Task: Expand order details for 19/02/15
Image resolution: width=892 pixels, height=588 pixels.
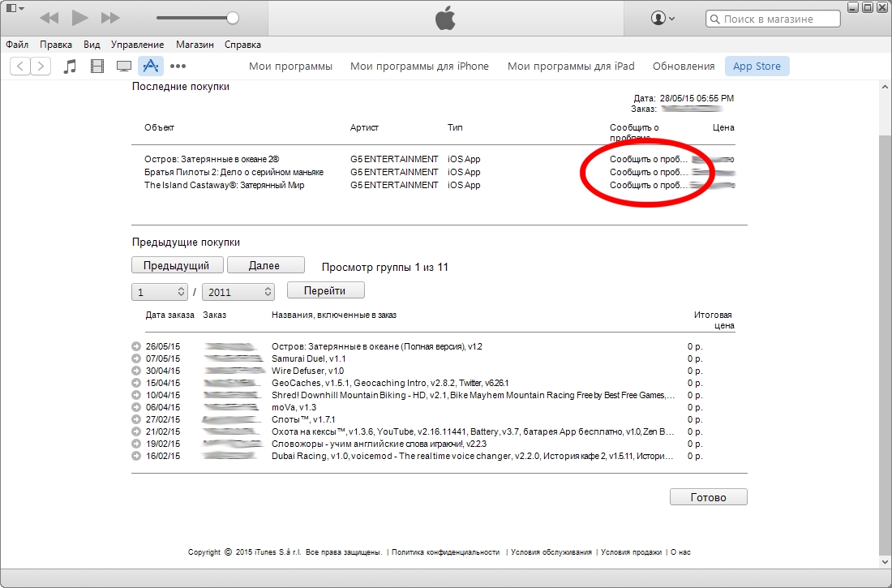Action: [135, 444]
